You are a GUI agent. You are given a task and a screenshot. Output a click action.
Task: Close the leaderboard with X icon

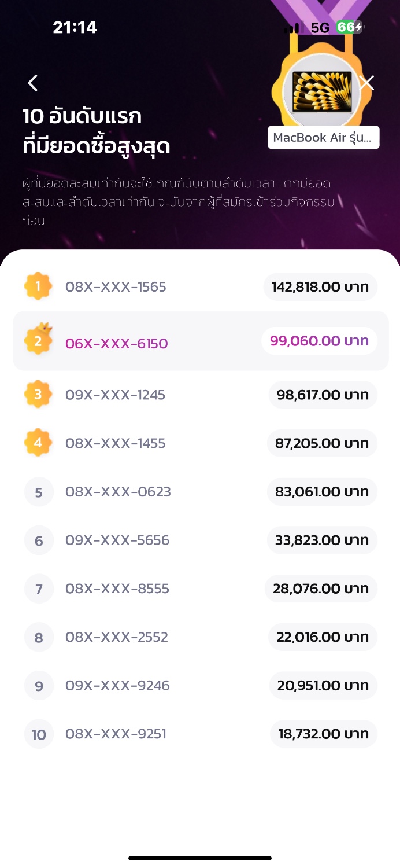click(x=366, y=83)
